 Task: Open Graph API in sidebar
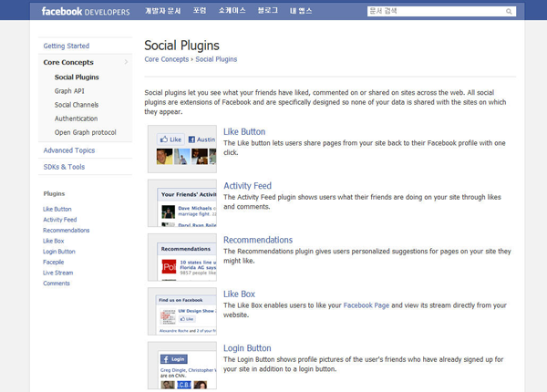click(x=69, y=91)
